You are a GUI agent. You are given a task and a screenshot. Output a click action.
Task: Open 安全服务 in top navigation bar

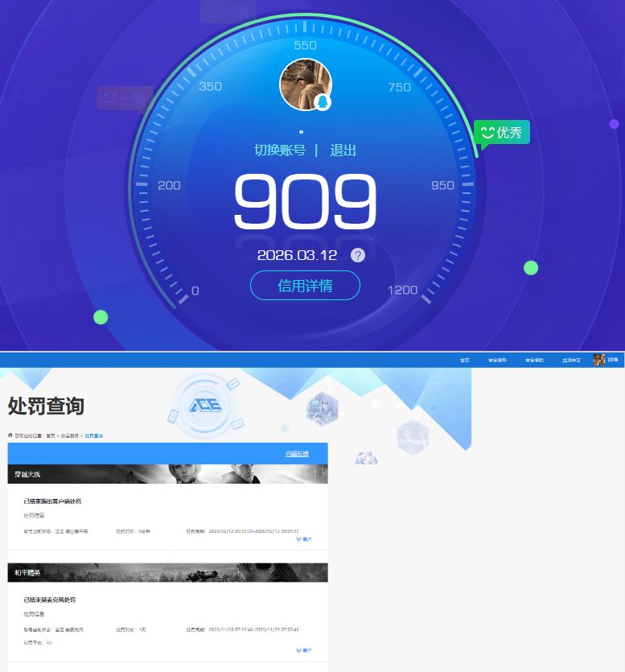click(x=497, y=361)
